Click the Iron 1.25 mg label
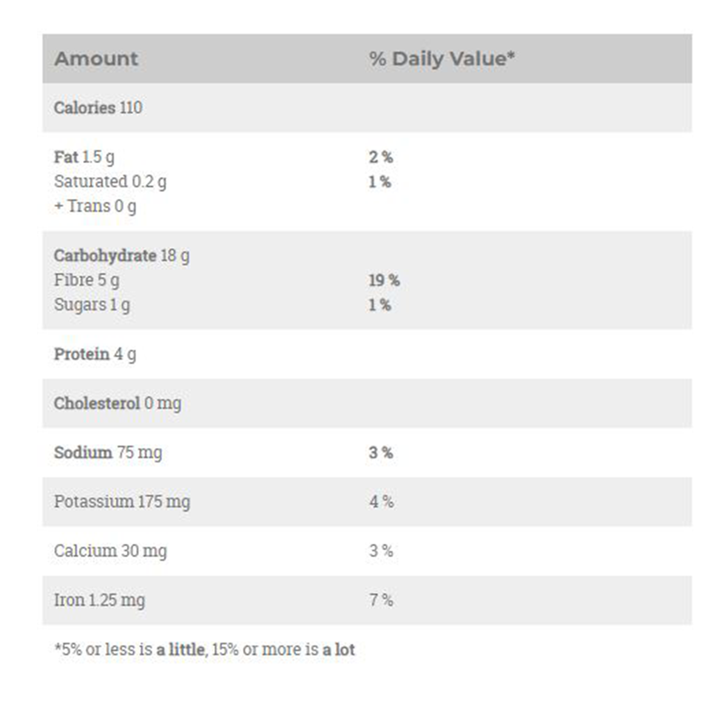Viewport: 728px width, 728px height. 99,600
